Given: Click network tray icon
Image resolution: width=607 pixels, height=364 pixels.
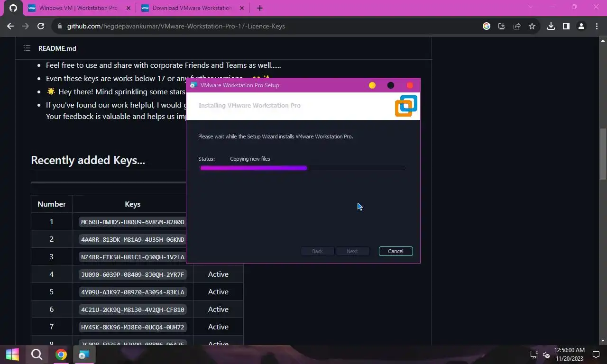Looking at the screenshot, I should click(x=534, y=355).
